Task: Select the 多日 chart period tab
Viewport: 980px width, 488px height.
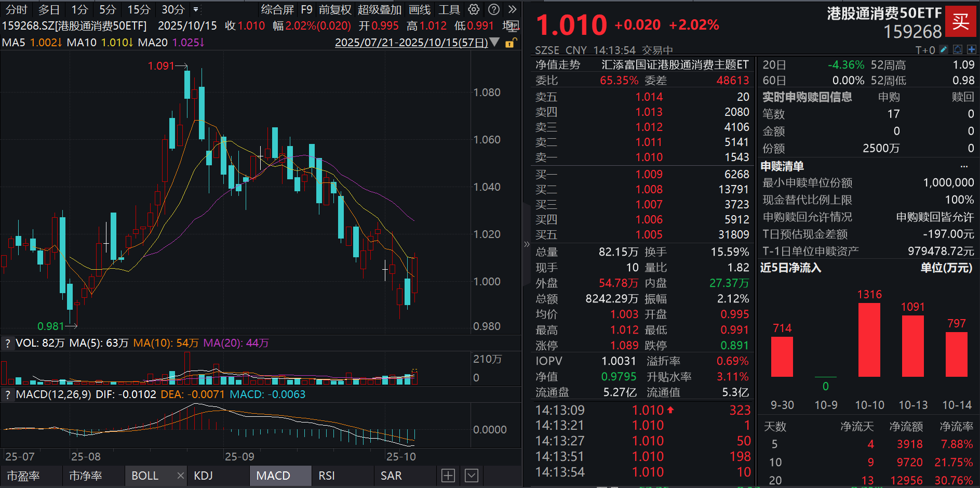Action: click(49, 9)
